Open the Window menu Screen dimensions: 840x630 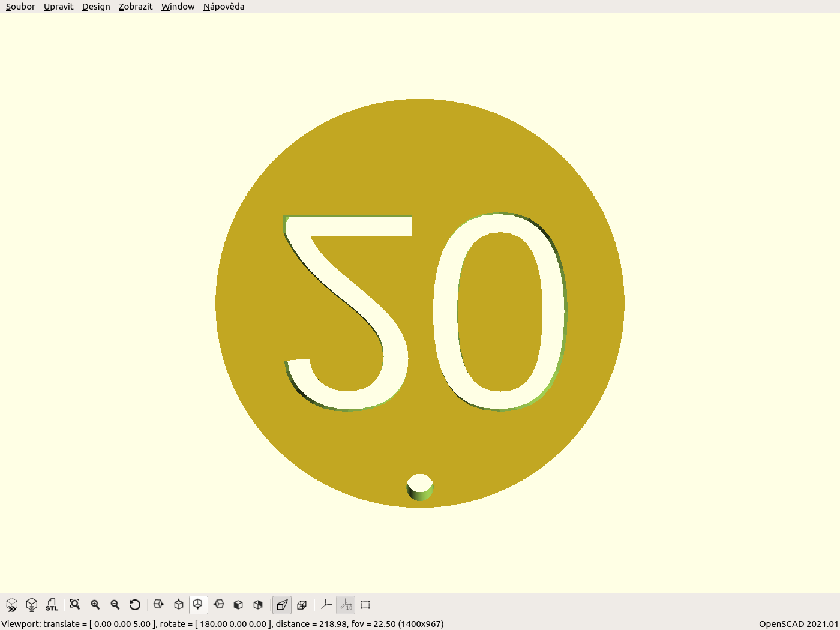(178, 7)
